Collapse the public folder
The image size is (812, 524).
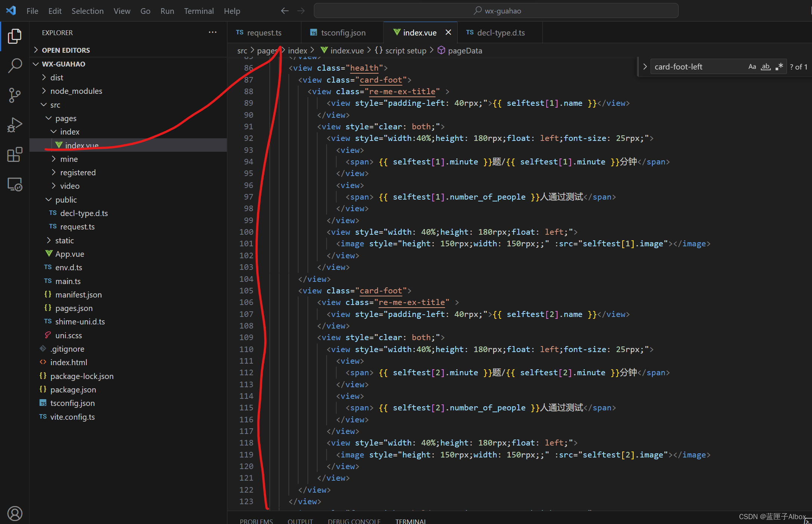66,200
